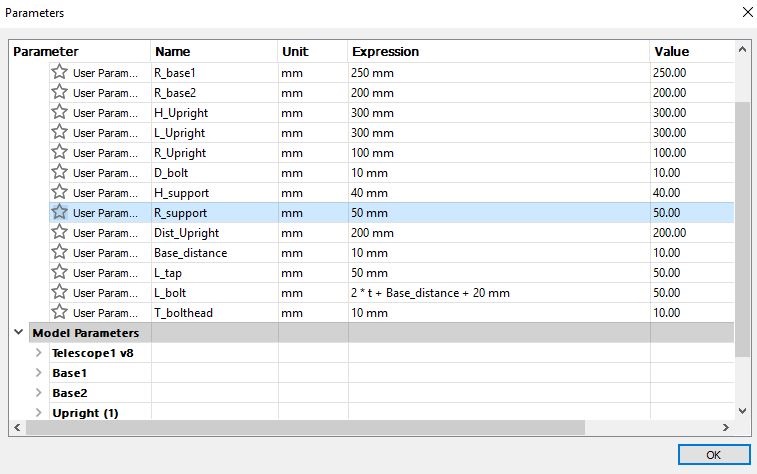
Task: Expand the Upright (1) node
Action: (x=39, y=413)
